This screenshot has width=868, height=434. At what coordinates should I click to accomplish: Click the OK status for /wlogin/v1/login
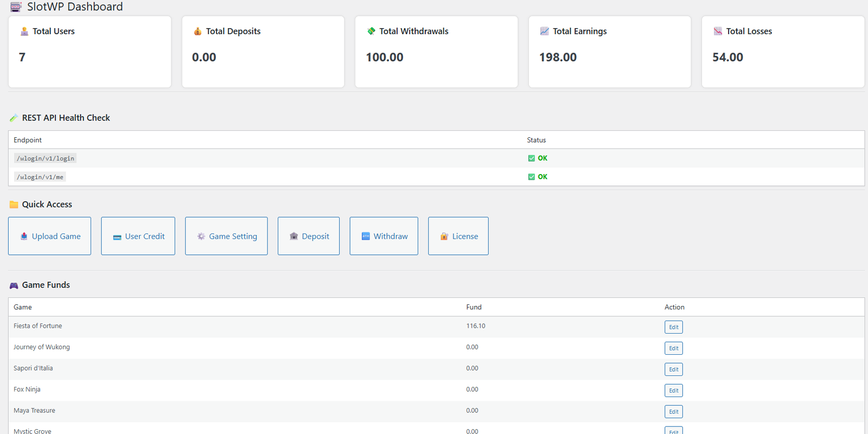click(542, 158)
